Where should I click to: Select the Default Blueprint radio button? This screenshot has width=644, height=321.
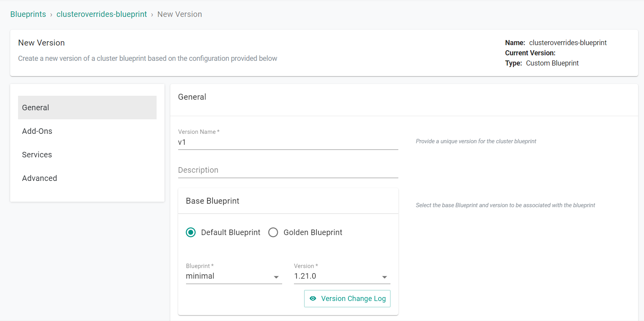click(x=191, y=232)
